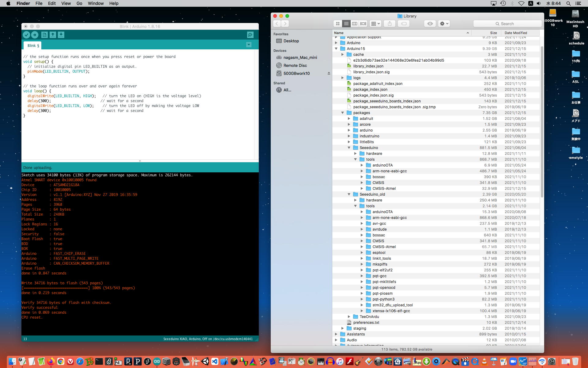
Task: Sort files by Date Modified column
Action: click(x=516, y=33)
